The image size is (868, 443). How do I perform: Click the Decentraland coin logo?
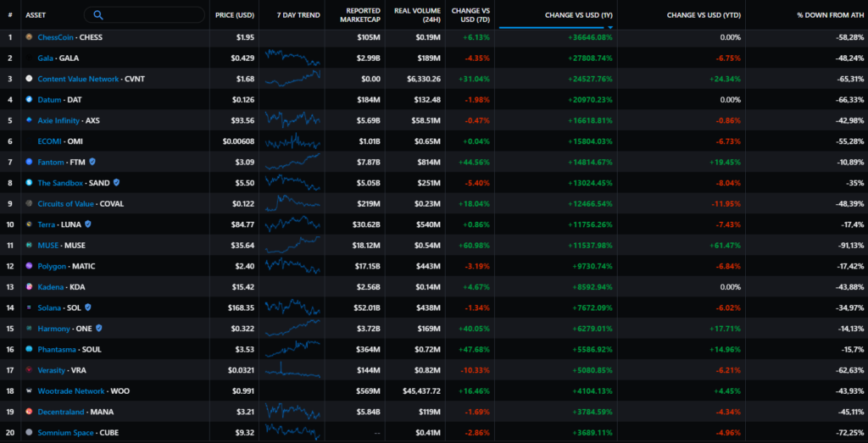29,412
